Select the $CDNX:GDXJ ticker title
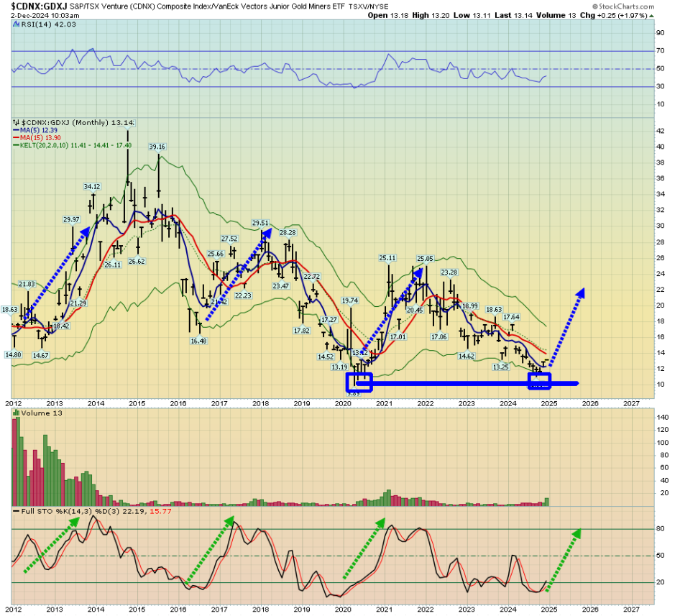Image resolution: width=680 pixels, height=616 pixels. (39, 6)
